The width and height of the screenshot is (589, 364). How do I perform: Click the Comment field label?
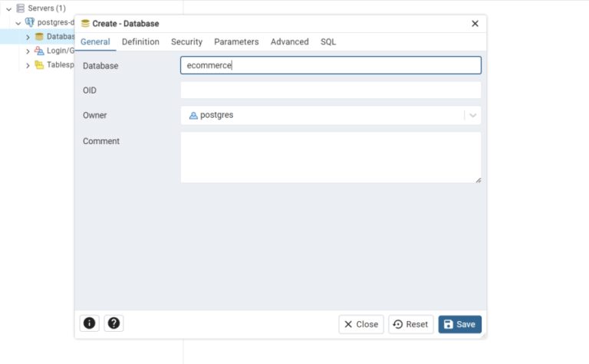[101, 141]
